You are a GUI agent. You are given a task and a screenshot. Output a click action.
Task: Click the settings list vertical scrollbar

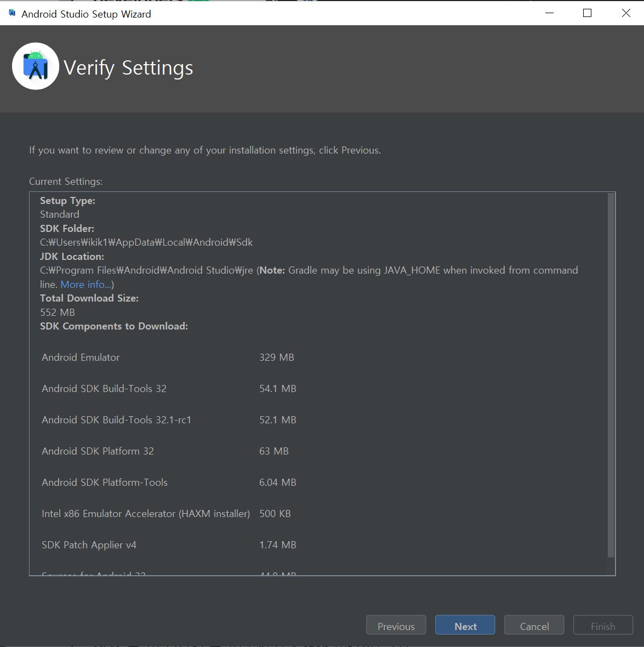tap(611, 376)
